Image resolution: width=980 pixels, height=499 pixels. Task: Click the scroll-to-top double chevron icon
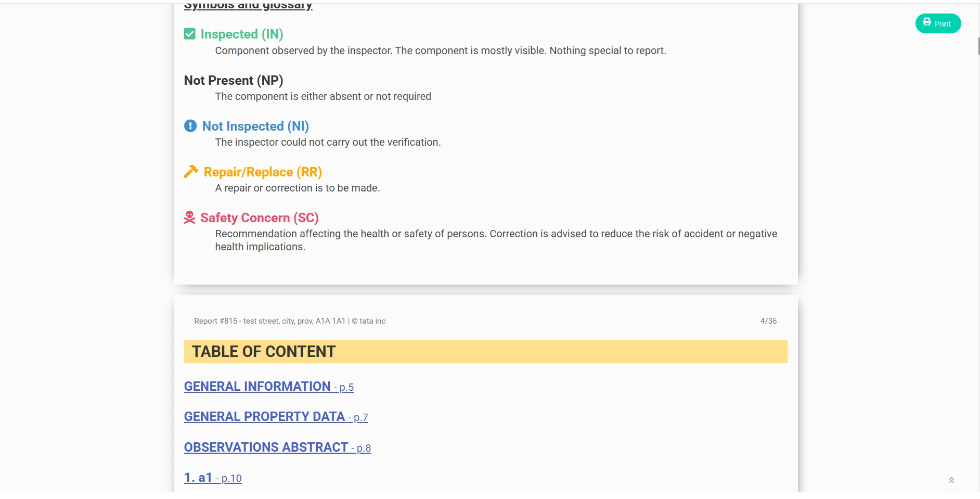coord(951,480)
